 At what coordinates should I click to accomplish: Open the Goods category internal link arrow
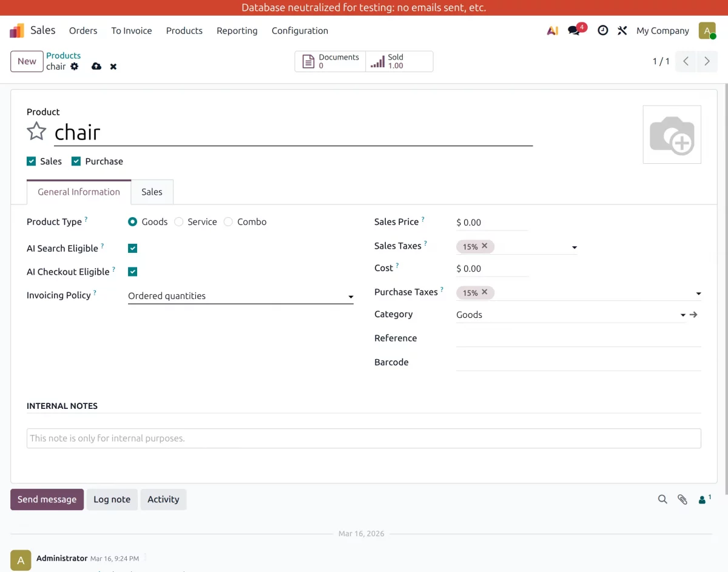[694, 314]
